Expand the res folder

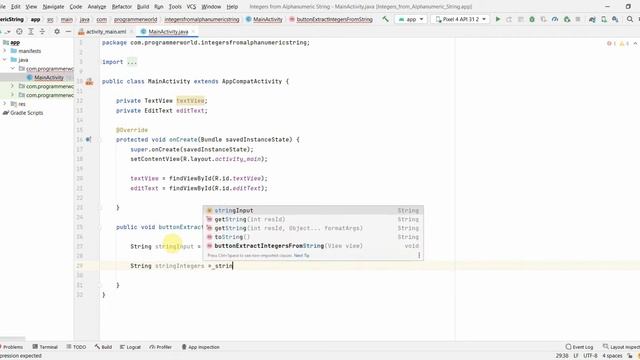[x=5, y=104]
